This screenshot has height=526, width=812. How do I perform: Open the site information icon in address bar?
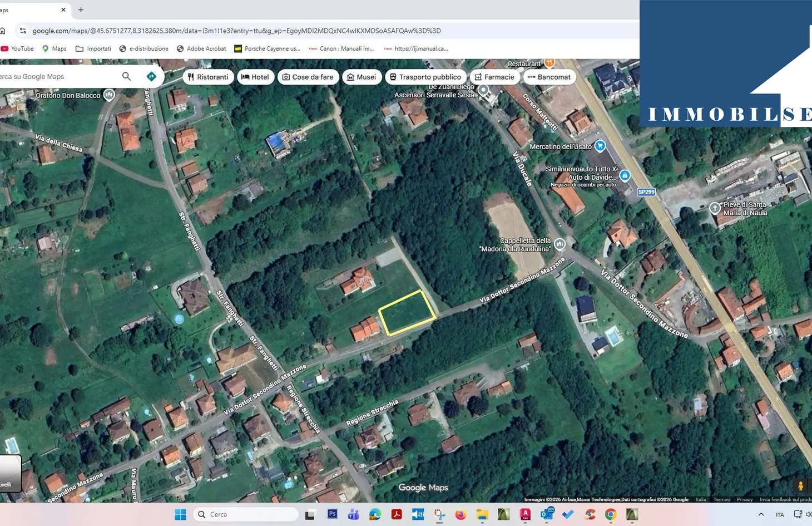[23, 31]
